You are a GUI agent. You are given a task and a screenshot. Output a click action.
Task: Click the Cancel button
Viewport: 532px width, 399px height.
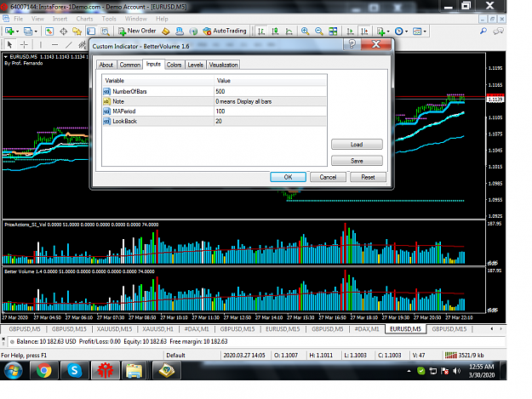click(x=328, y=177)
